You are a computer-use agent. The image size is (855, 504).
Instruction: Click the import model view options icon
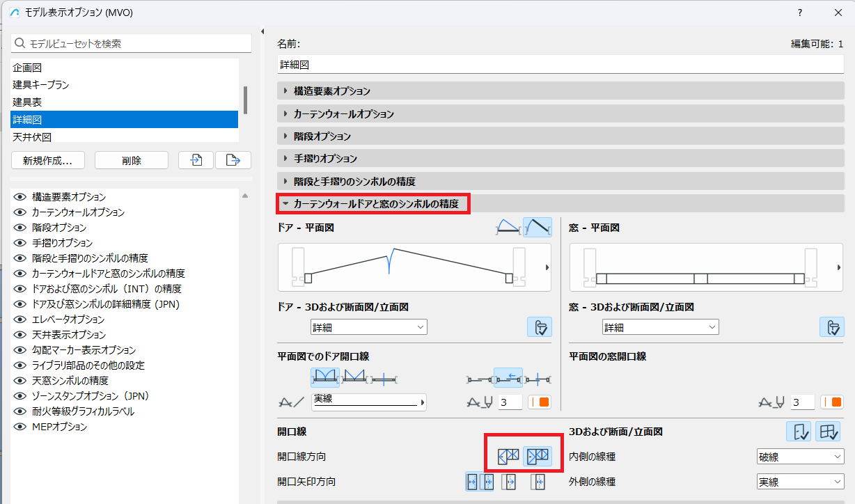coord(196,160)
